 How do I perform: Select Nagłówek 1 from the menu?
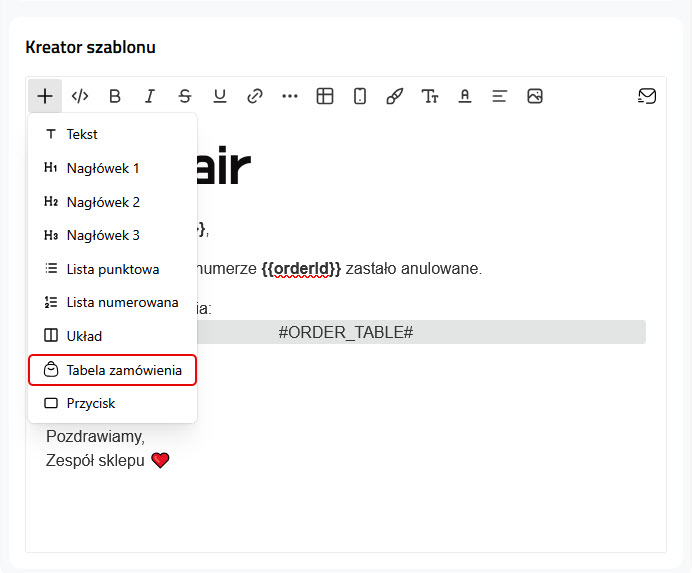pyautogui.click(x=103, y=168)
